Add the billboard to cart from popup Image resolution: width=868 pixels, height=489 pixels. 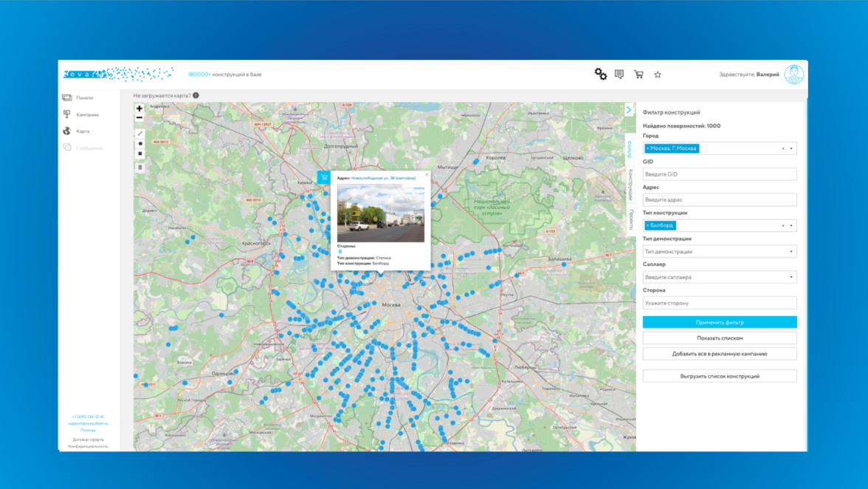coord(324,177)
